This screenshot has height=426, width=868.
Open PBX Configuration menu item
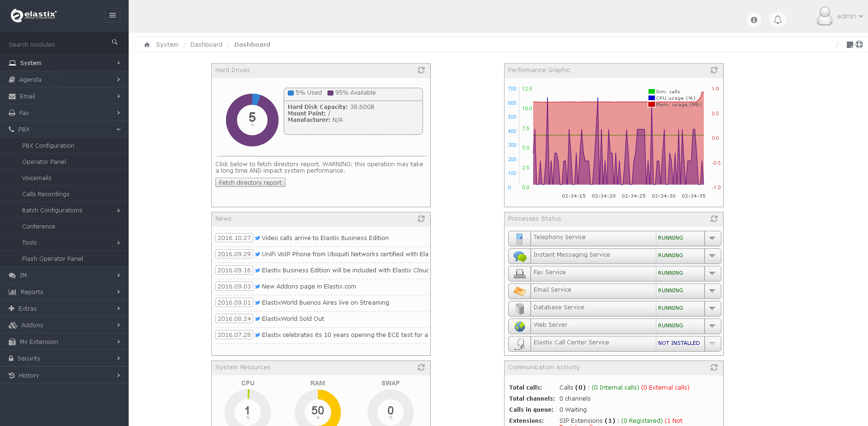coord(48,146)
